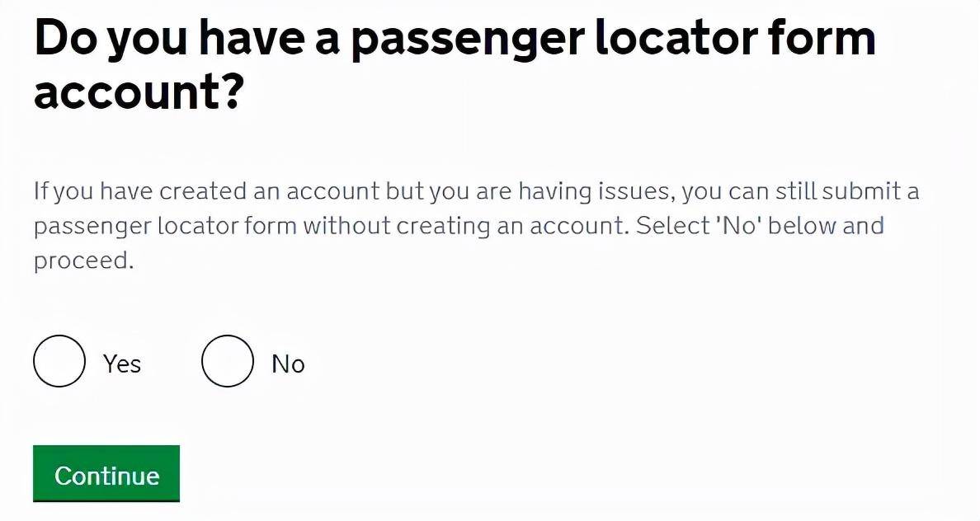The width and height of the screenshot is (980, 521).
Task: Select the No radio button circle
Action: (227, 361)
